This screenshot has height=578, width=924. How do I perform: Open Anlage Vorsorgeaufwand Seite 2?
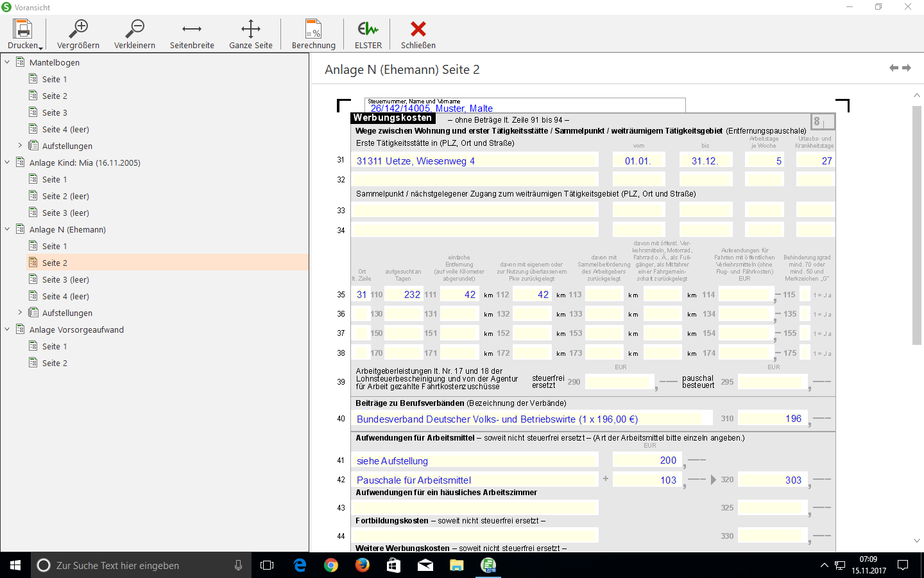[x=55, y=363]
